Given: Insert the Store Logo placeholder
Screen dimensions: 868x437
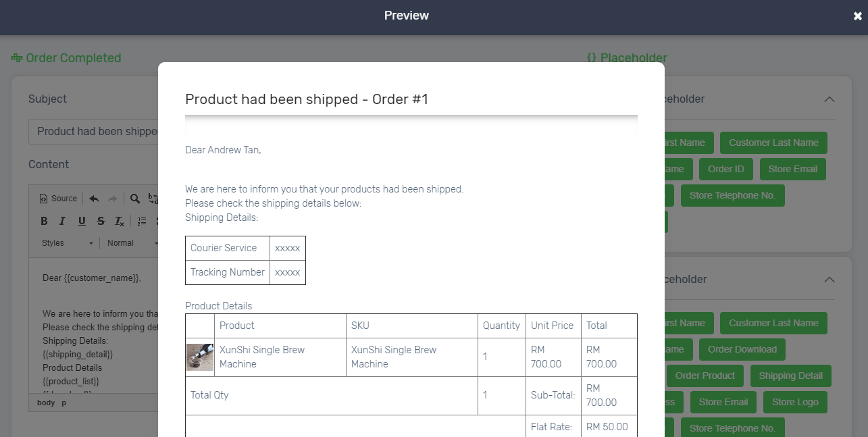Looking at the screenshot, I should click(x=795, y=402).
